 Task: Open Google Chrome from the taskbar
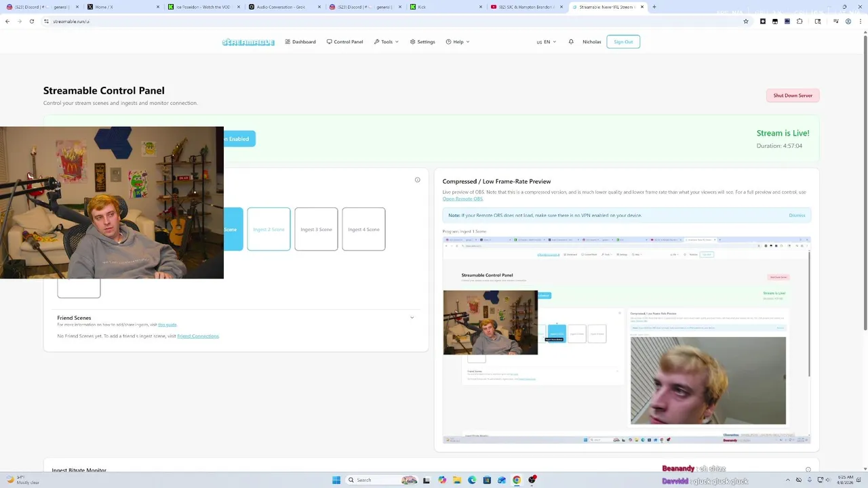(x=517, y=480)
